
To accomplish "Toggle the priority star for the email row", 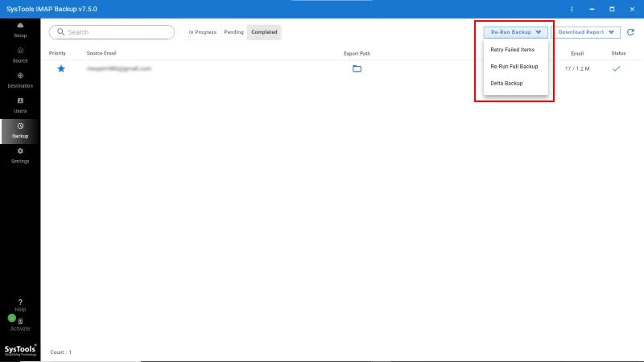I will click(x=61, y=68).
